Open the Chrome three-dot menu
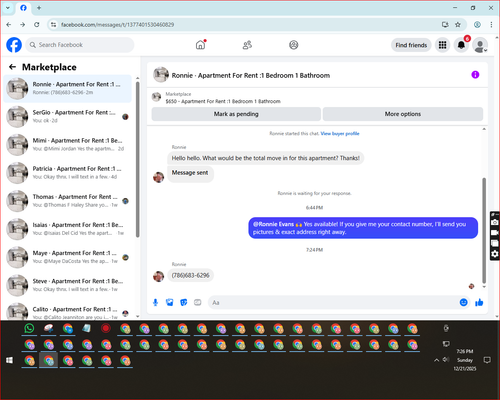 click(x=491, y=25)
